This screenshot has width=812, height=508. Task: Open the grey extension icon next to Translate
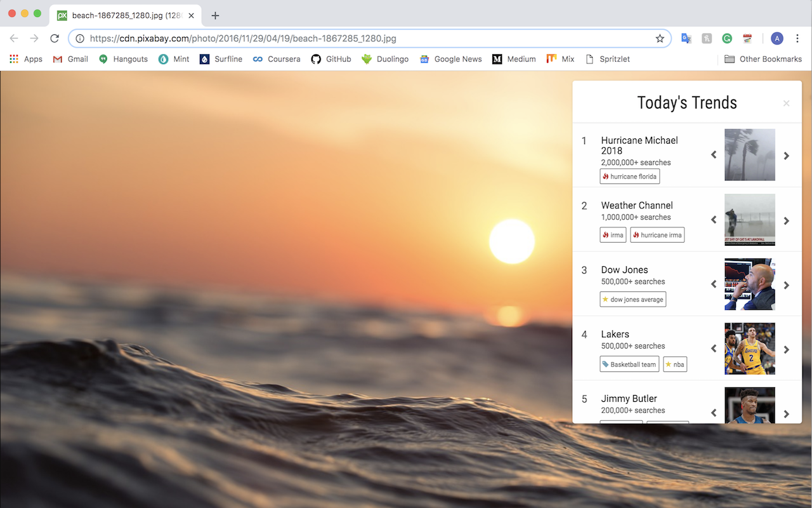[x=707, y=39]
